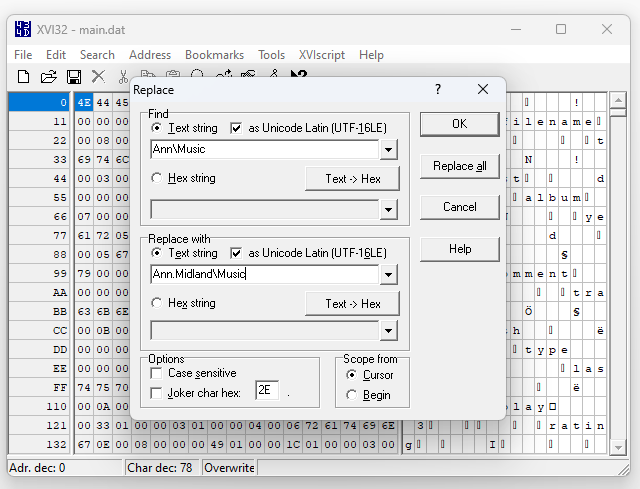Click the scroll up arrow of the hex view
The width and height of the screenshot is (640, 489).
618,100
